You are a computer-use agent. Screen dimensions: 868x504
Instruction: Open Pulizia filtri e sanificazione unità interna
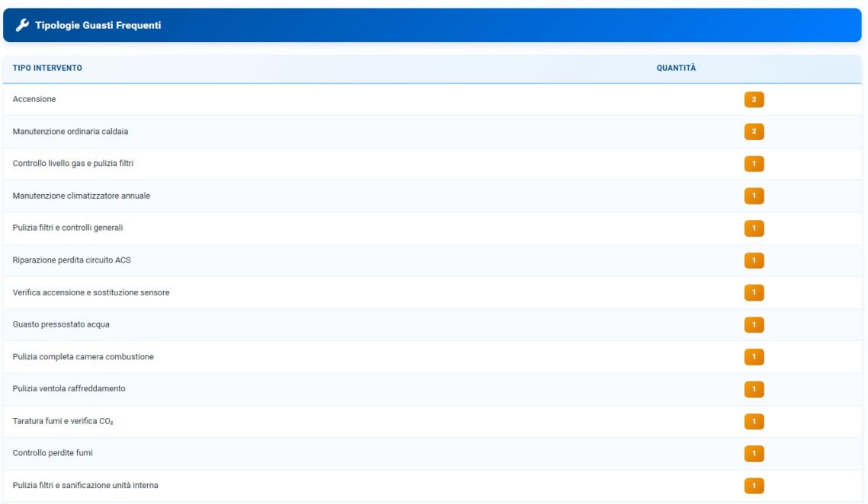click(x=85, y=485)
